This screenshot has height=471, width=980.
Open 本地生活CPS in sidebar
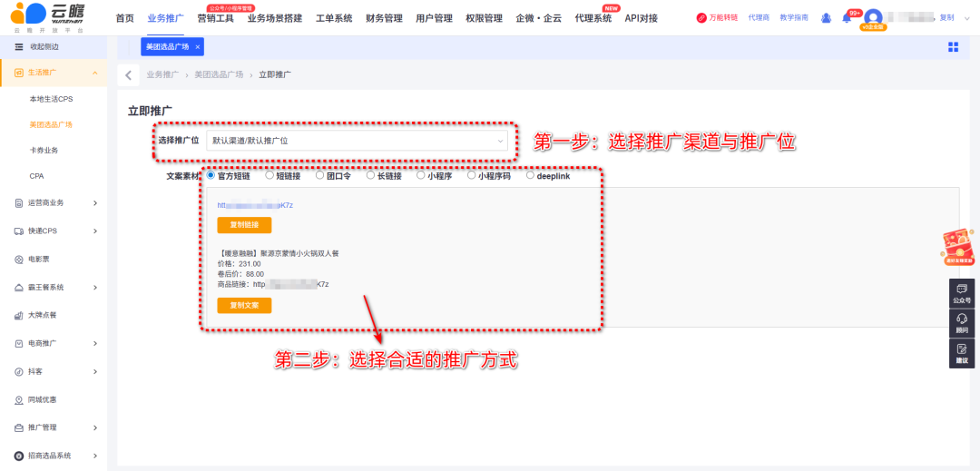[x=51, y=99]
